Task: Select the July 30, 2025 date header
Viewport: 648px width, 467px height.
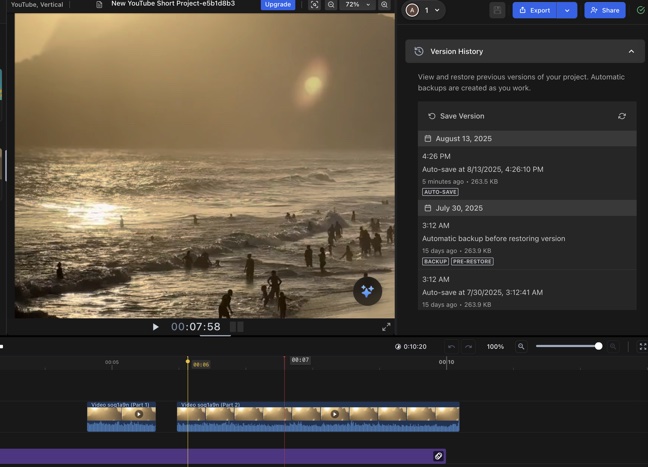Action: (x=527, y=208)
